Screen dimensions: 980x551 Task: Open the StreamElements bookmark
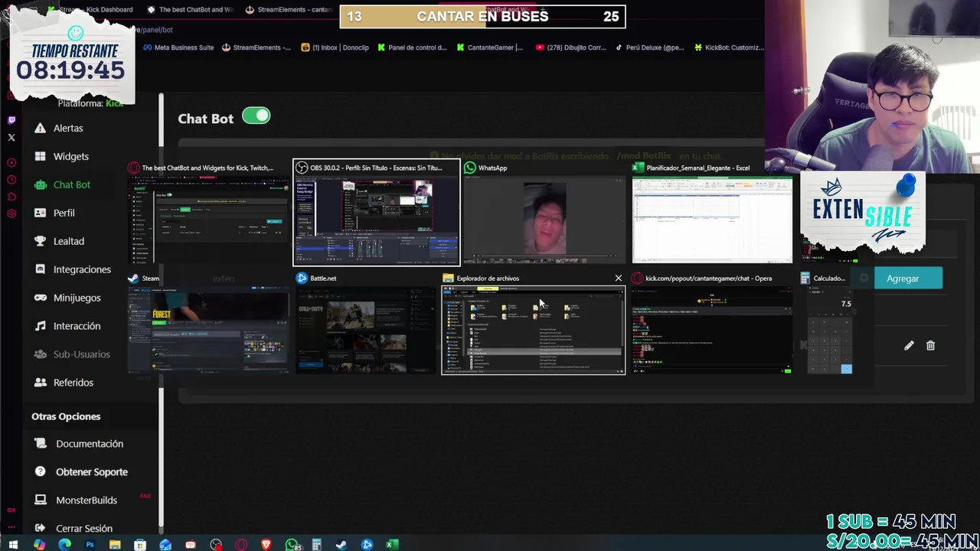[x=256, y=47]
